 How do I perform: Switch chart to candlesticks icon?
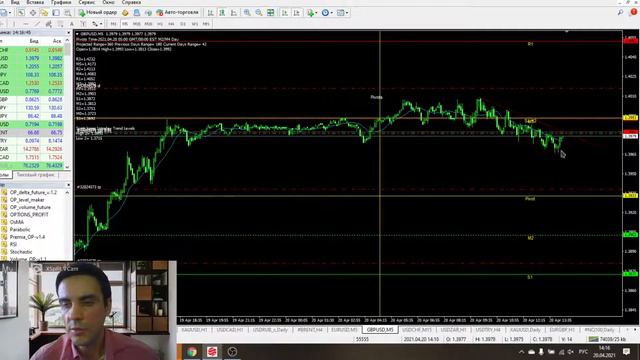[222, 13]
